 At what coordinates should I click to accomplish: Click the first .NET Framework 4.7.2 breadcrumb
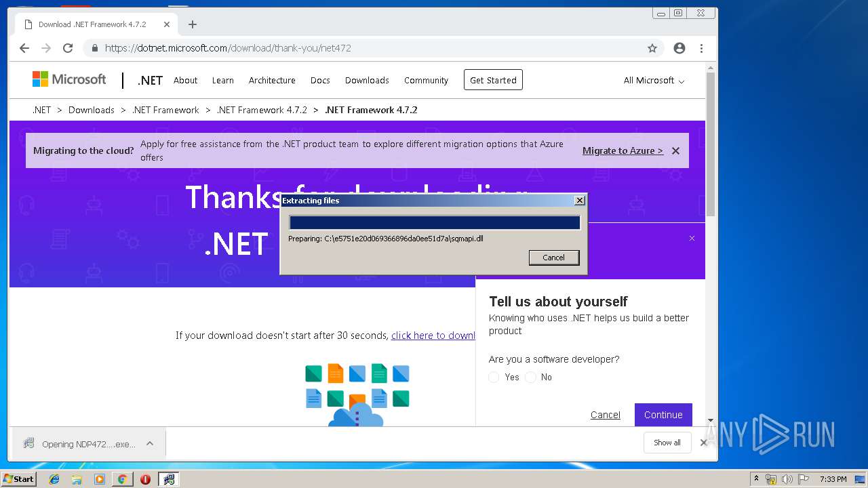[262, 110]
